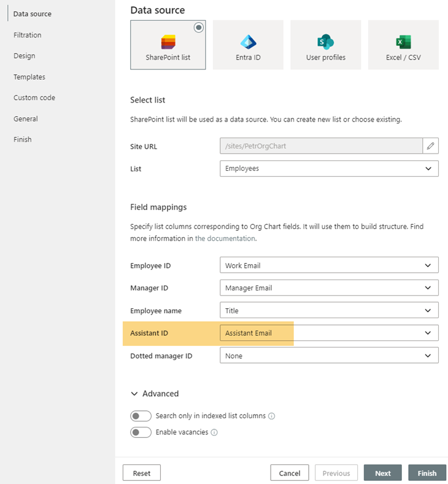Choose User profiles data source

326,45
